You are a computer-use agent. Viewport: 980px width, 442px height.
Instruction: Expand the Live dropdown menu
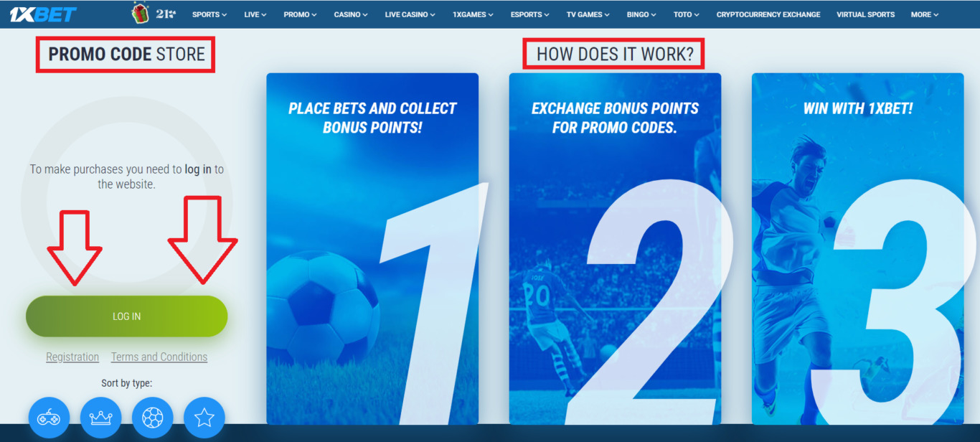[255, 14]
